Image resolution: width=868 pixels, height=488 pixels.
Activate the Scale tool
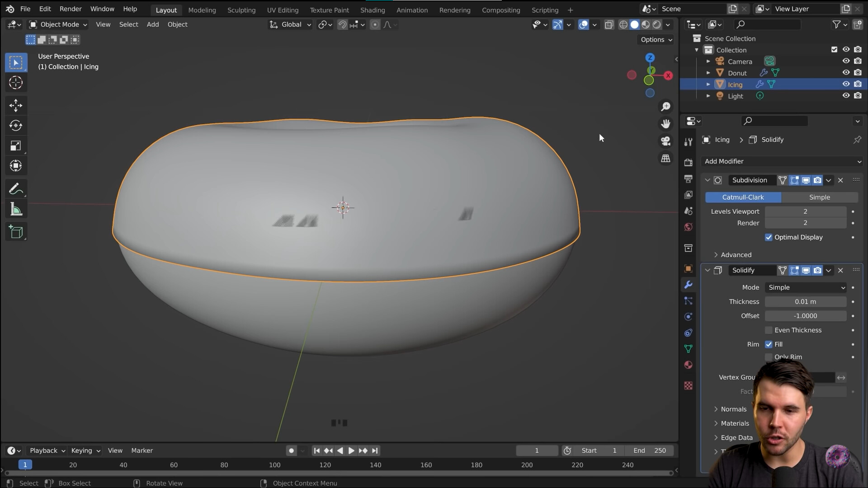(16, 145)
